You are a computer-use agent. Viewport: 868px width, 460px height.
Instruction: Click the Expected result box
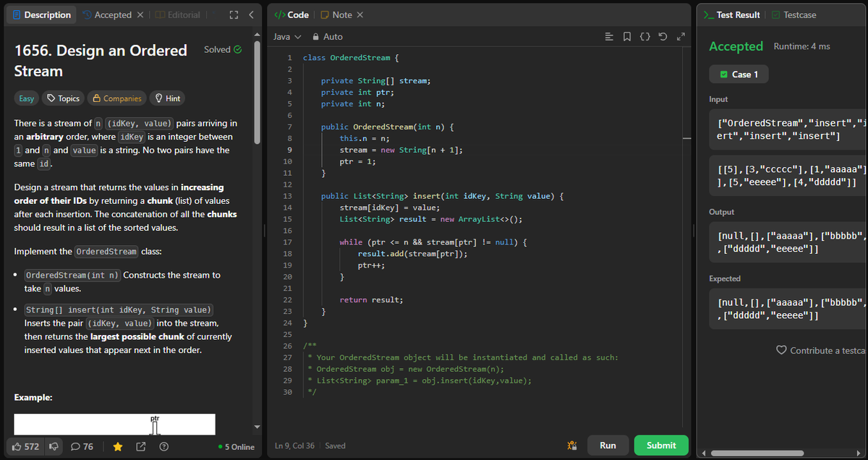[788, 309]
